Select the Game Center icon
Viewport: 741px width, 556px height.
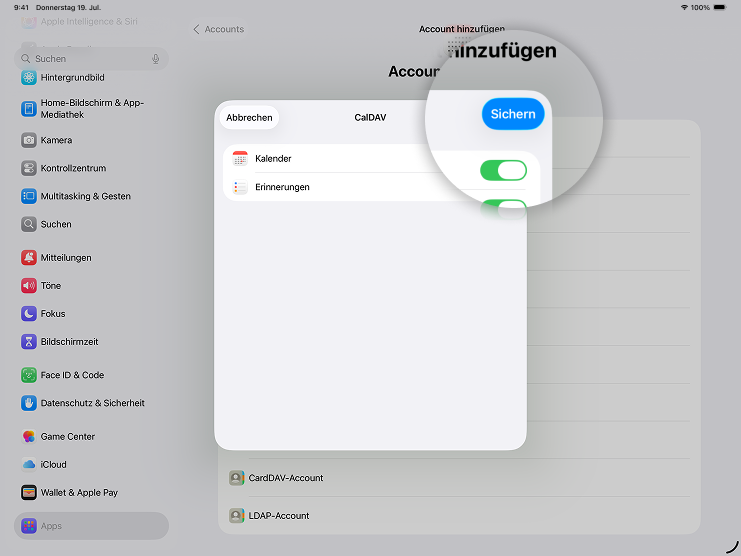[x=29, y=436]
